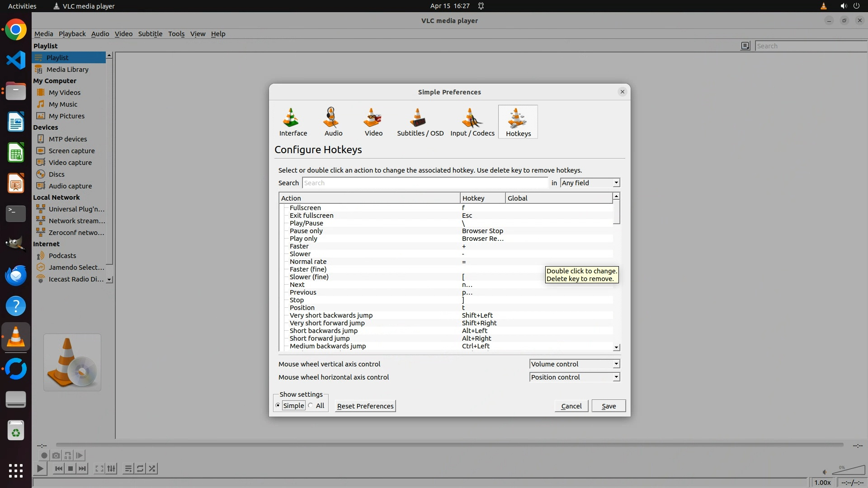
Task: Toggle the playlist view button
Action: coord(128,469)
